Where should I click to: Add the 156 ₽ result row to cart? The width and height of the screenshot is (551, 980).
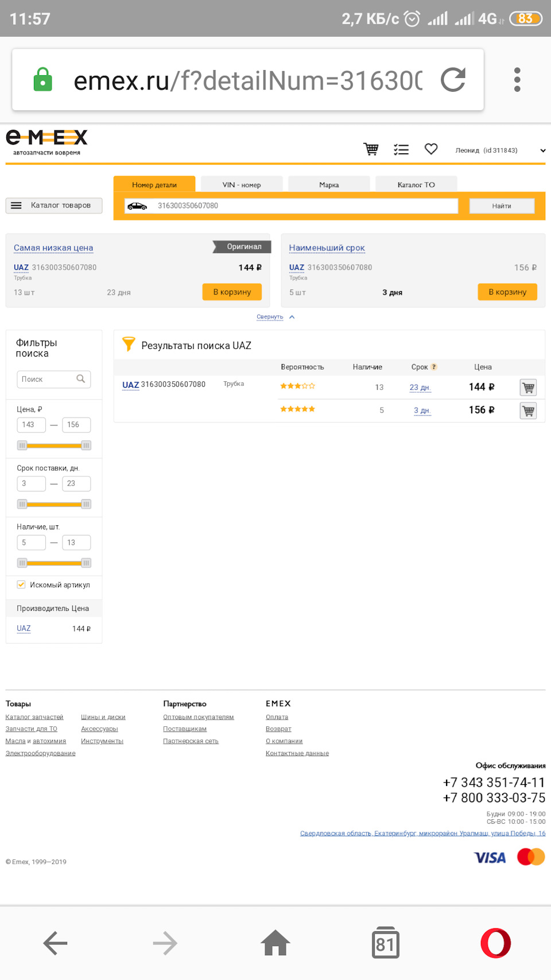coord(528,410)
